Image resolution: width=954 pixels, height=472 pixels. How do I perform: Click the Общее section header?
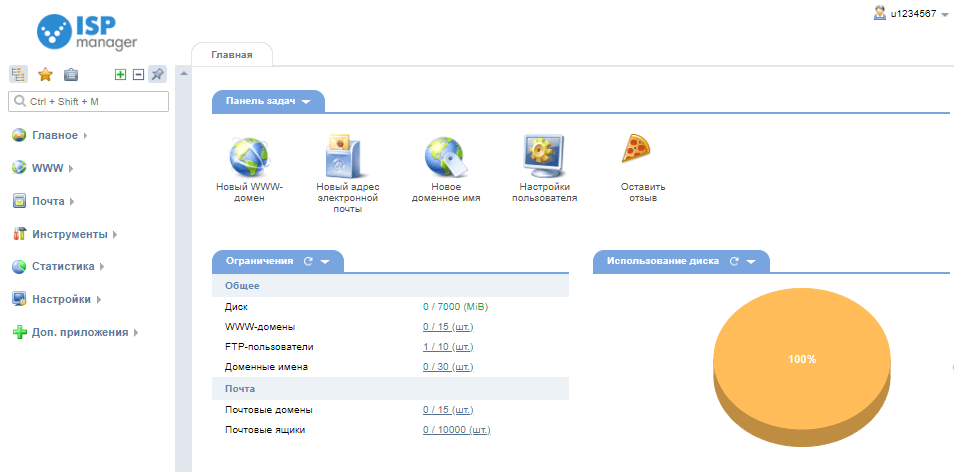(x=390, y=286)
